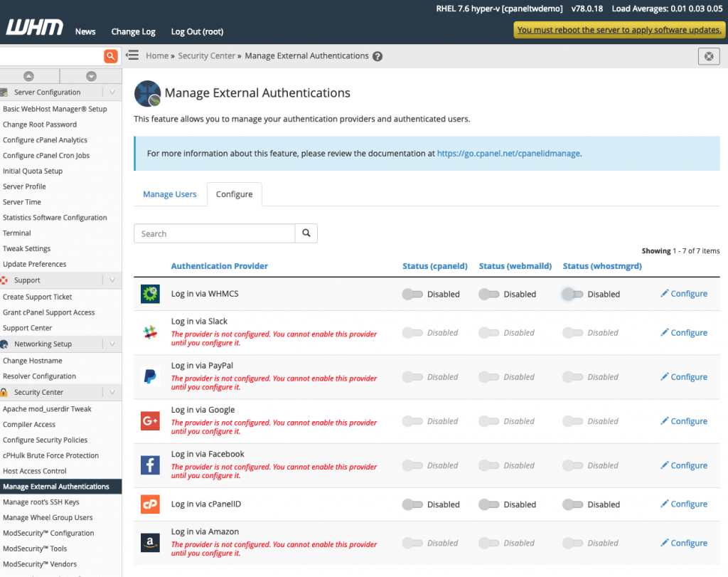Click the Support section lifebuoy icon
The height and width of the screenshot is (577, 728).
click(4, 280)
